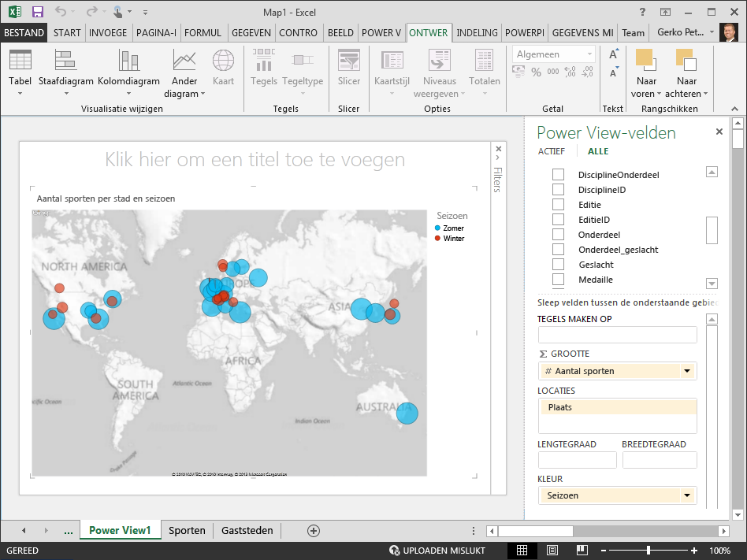This screenshot has width=747, height=560.
Task: Apply thousands separator format
Action: tap(552, 72)
